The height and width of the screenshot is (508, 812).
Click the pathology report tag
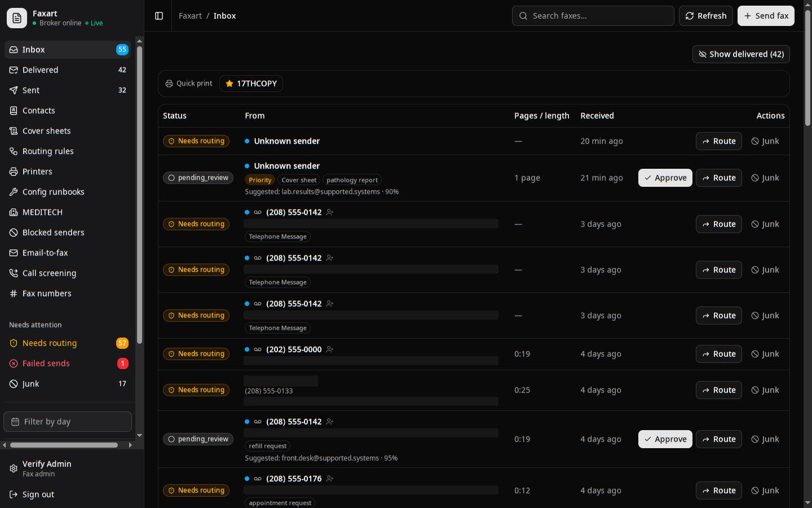tap(352, 180)
